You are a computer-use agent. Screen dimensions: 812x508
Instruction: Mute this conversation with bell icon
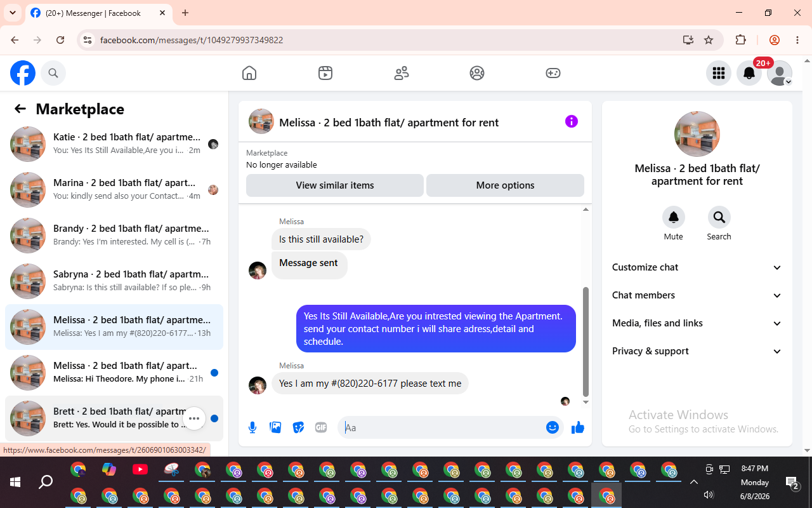tap(674, 217)
